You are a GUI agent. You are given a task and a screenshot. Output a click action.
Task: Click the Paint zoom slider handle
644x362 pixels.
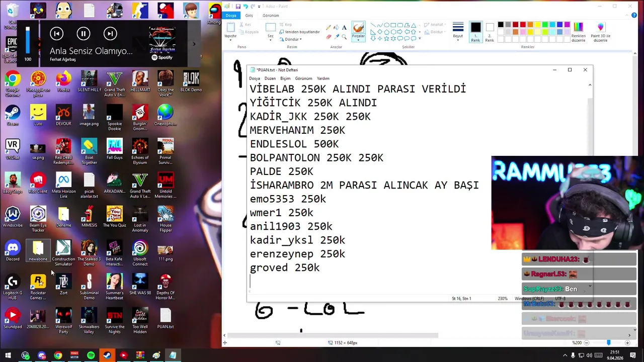pos(608,342)
